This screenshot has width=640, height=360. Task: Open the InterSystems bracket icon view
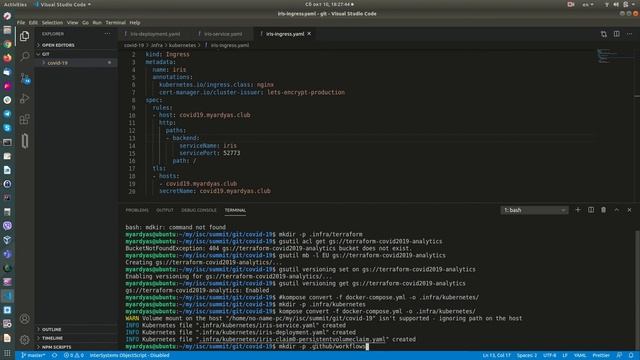coord(24,141)
